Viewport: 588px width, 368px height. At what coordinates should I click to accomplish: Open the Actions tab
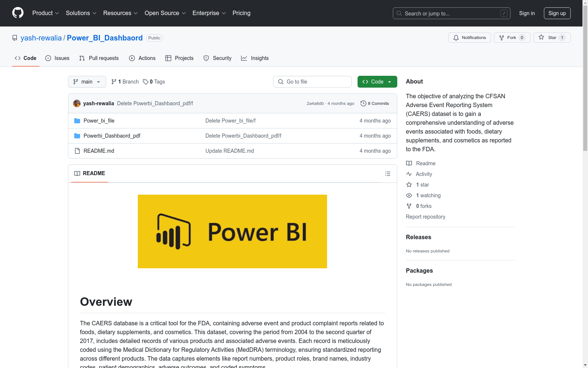[x=142, y=58]
